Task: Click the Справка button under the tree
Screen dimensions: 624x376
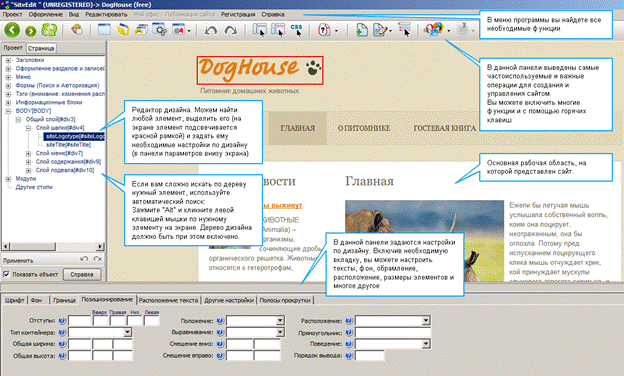Action: (x=82, y=274)
